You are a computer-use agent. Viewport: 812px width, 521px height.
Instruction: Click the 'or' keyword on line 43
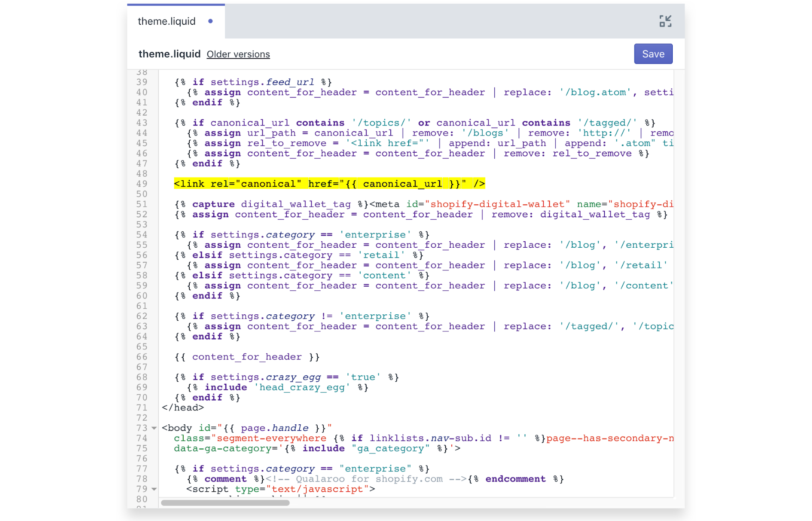point(424,123)
